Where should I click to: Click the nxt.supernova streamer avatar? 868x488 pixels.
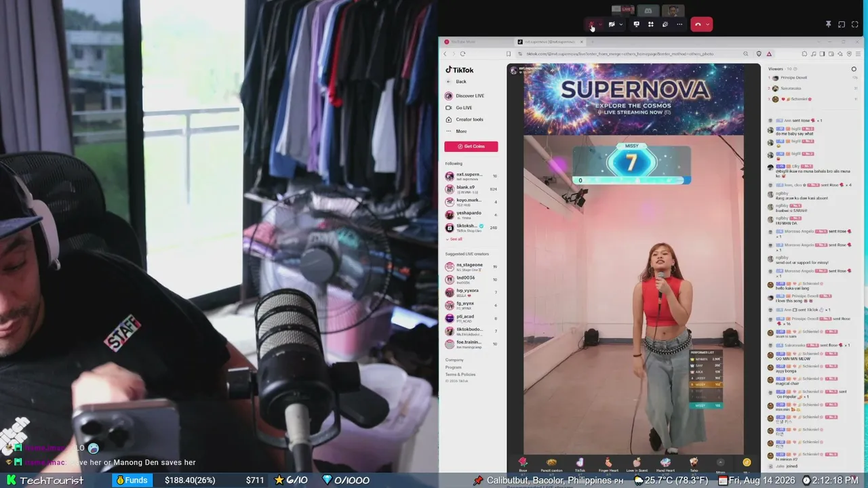click(x=513, y=70)
